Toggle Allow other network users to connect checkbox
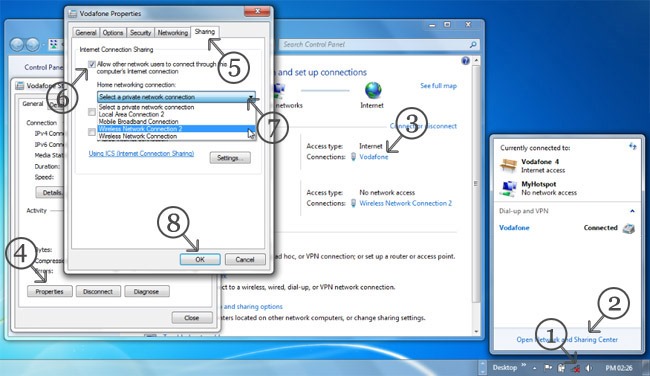650x376 pixels. tap(92, 64)
